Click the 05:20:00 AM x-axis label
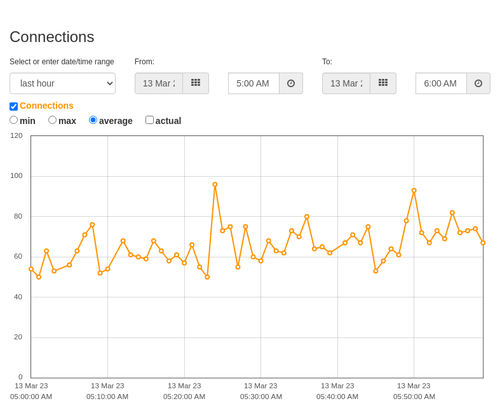500x403 pixels. 184,391
